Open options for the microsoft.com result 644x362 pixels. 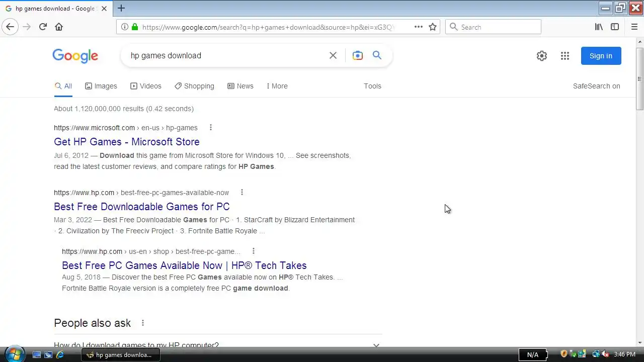pyautogui.click(x=211, y=128)
